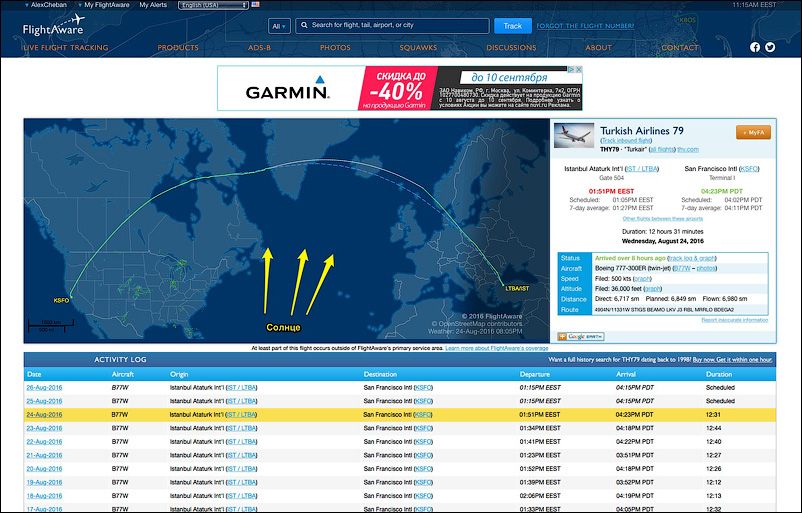The image size is (802, 513).
Task: Open FlightAware's Twitter page icon
Action: click(x=770, y=47)
